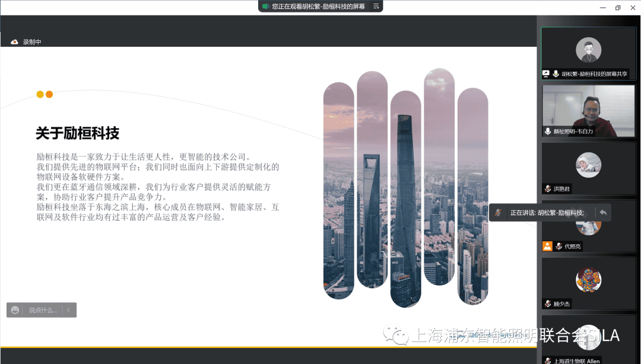The height and width of the screenshot is (364, 641).
Task: Click the muted mic icon beside 代照亮
Action: point(559,246)
